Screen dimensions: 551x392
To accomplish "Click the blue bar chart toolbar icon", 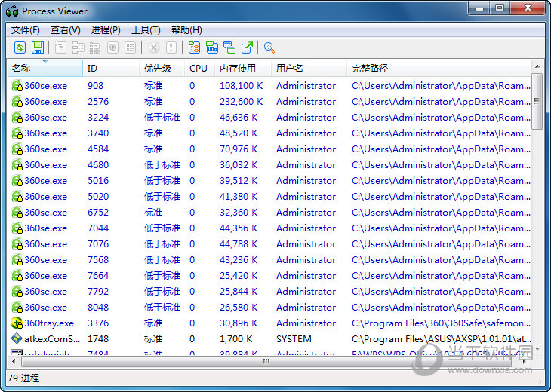I will point(212,47).
